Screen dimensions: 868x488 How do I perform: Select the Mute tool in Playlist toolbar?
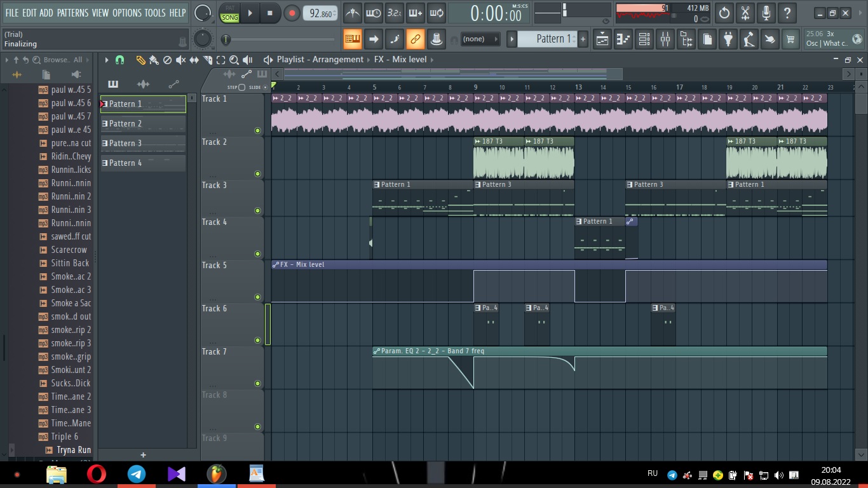(180, 60)
